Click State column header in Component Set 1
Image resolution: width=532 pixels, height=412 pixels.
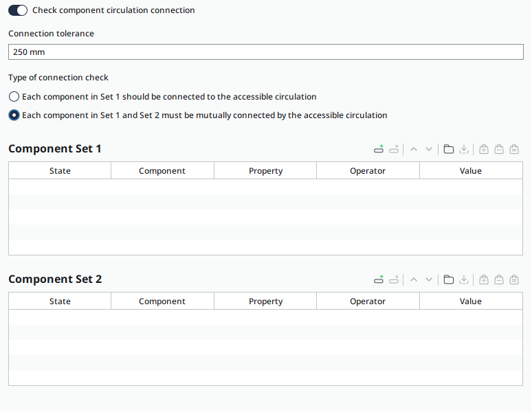[60, 171]
